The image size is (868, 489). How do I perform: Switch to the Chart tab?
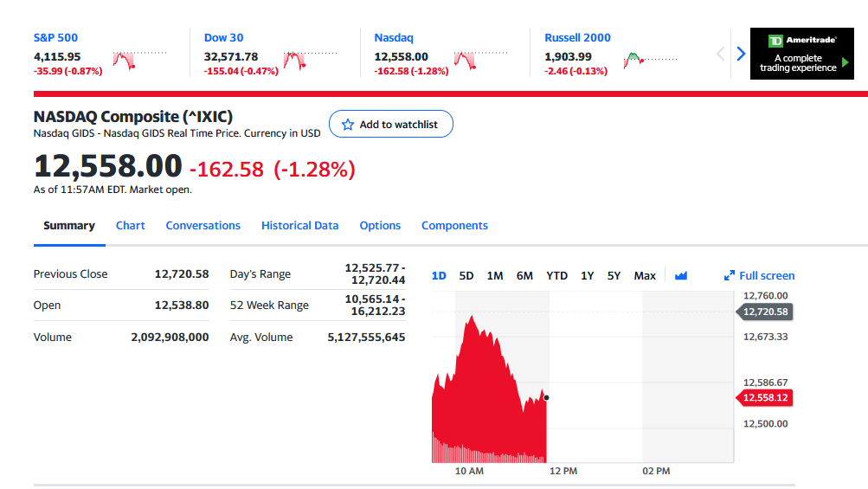130,226
